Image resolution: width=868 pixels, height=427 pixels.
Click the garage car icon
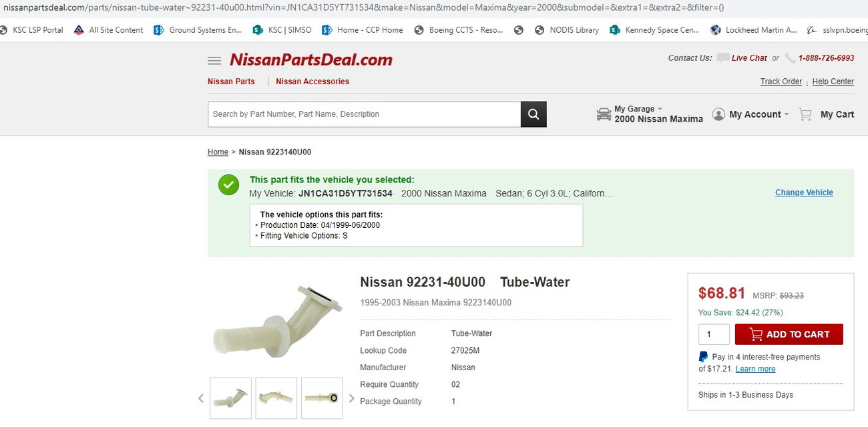[x=604, y=114]
